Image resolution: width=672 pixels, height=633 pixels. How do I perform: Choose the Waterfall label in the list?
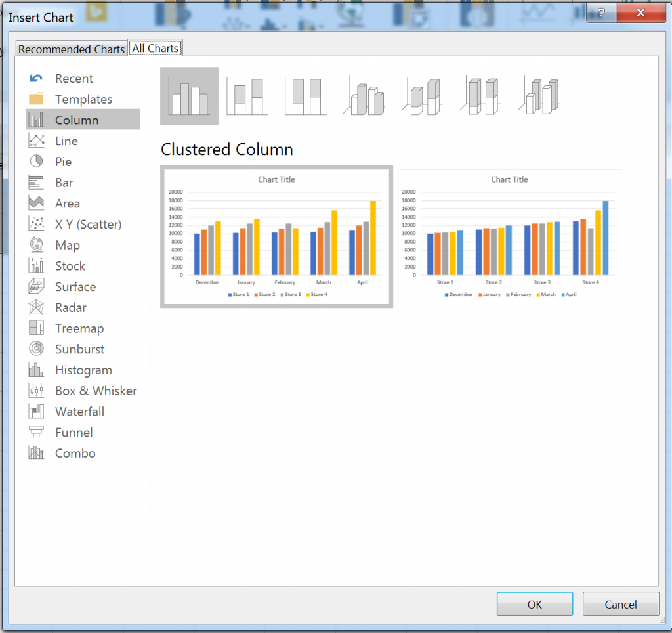79,412
